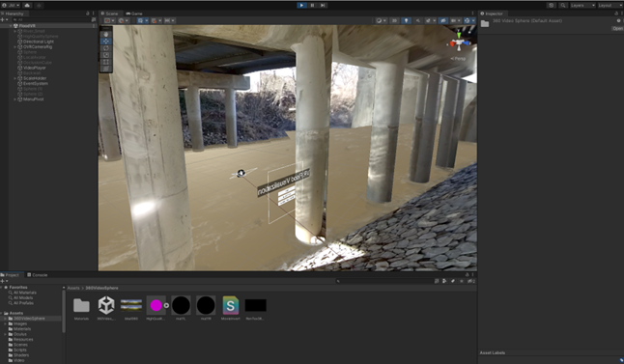
Task: Select All Materials under Favorites
Action: [x=25, y=293]
